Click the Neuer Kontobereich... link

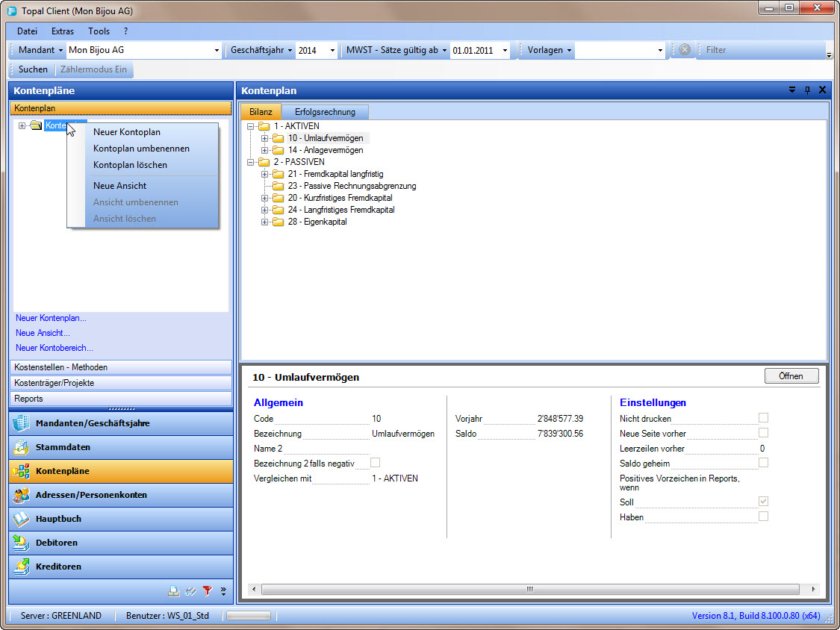point(55,348)
